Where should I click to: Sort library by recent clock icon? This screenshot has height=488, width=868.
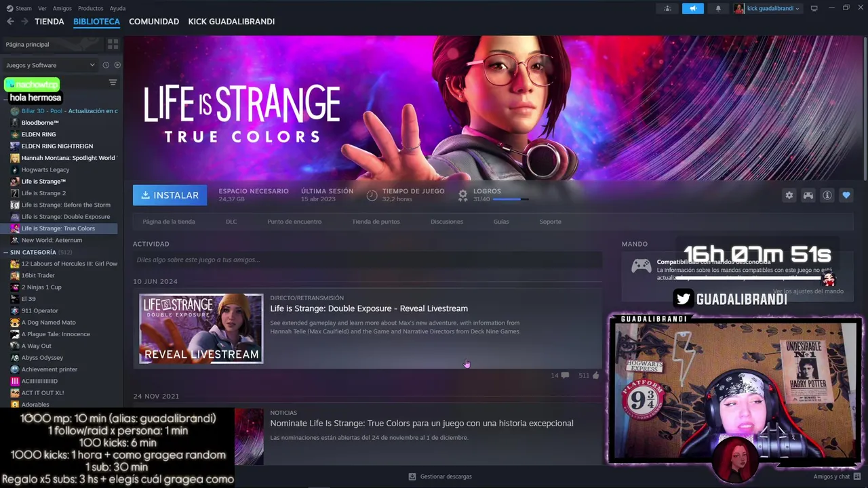[106, 65]
